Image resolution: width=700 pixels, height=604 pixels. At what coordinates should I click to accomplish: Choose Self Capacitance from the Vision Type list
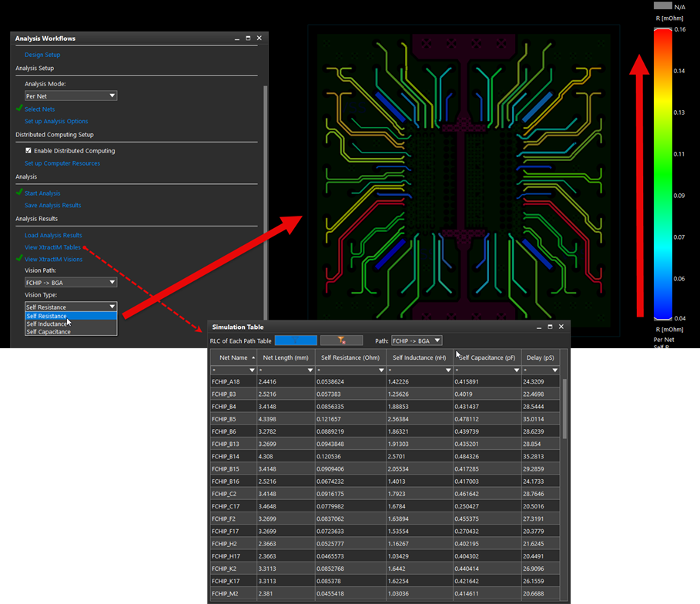(x=48, y=332)
